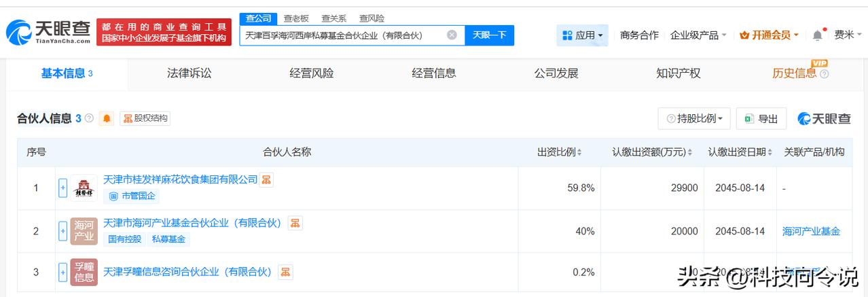The image size is (868, 297).
Task: Expand row 3 with the plus button
Action: click(x=63, y=273)
